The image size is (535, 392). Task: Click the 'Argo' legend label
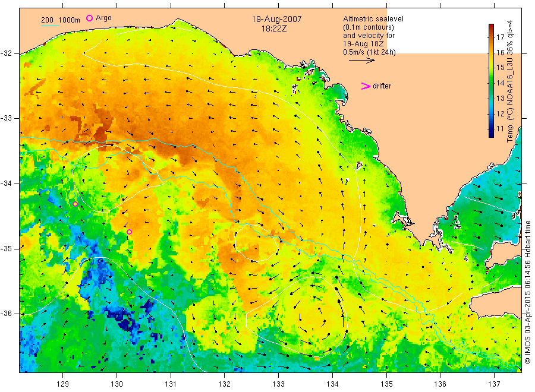click(x=103, y=18)
